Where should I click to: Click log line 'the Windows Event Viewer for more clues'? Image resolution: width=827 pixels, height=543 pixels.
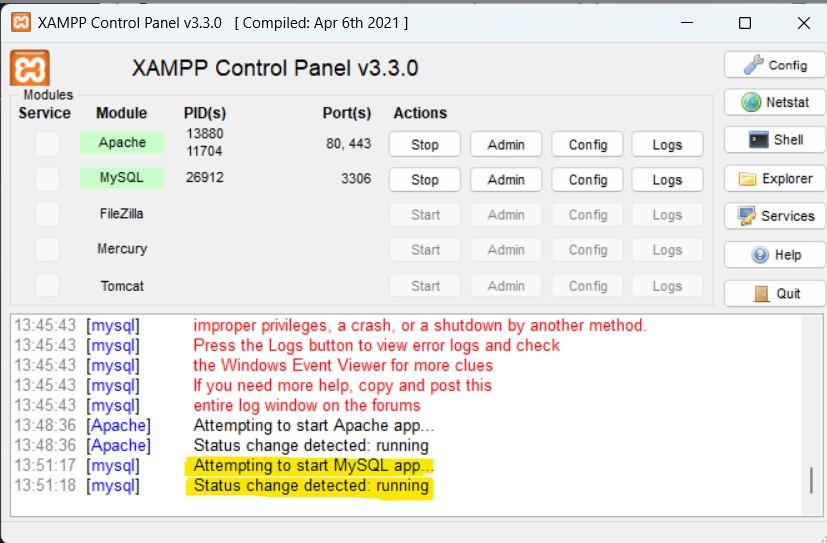click(343, 365)
